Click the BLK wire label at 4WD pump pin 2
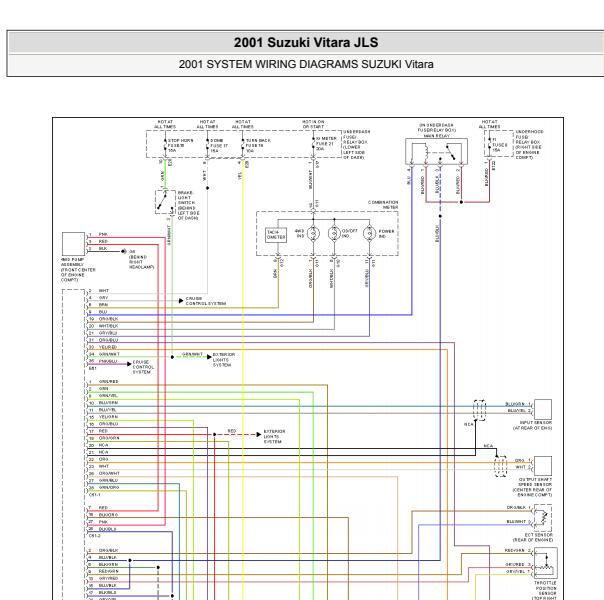 click(x=103, y=248)
